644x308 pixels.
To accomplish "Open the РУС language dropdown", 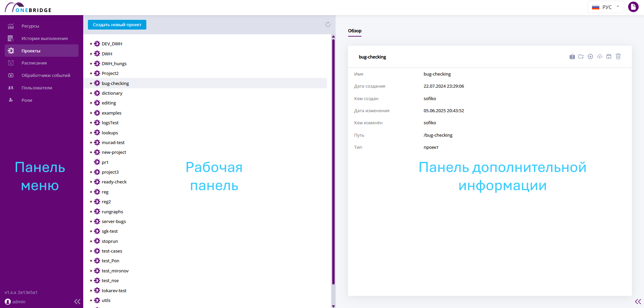I will (x=605, y=7).
